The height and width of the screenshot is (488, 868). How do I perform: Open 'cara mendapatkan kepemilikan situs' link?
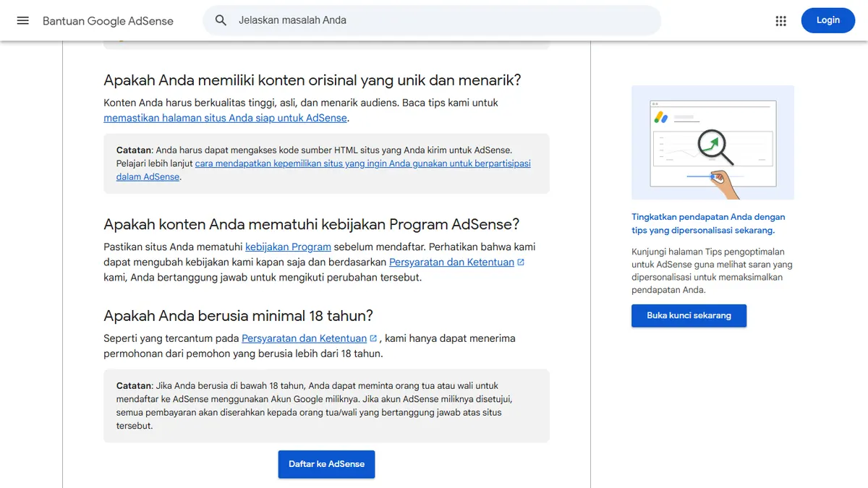(323, 170)
